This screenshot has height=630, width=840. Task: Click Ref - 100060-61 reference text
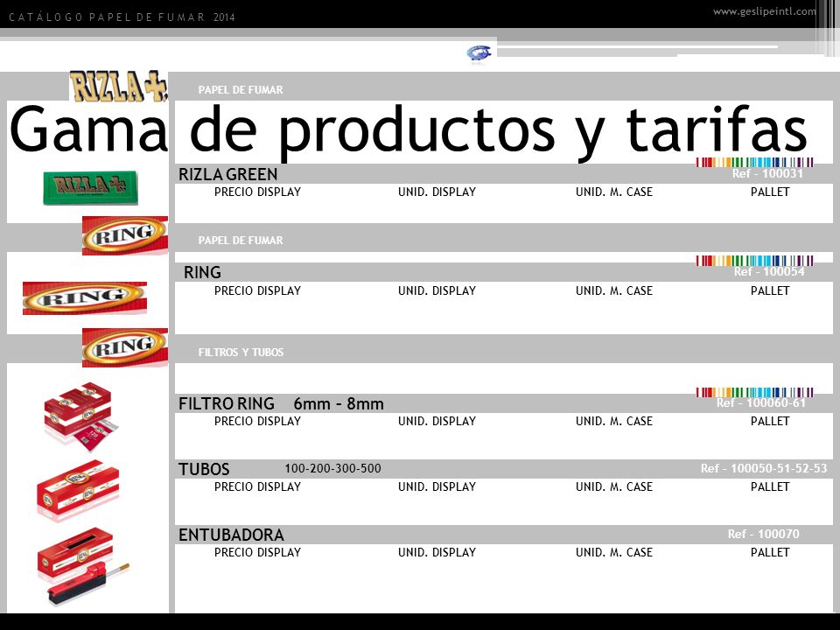pos(761,402)
